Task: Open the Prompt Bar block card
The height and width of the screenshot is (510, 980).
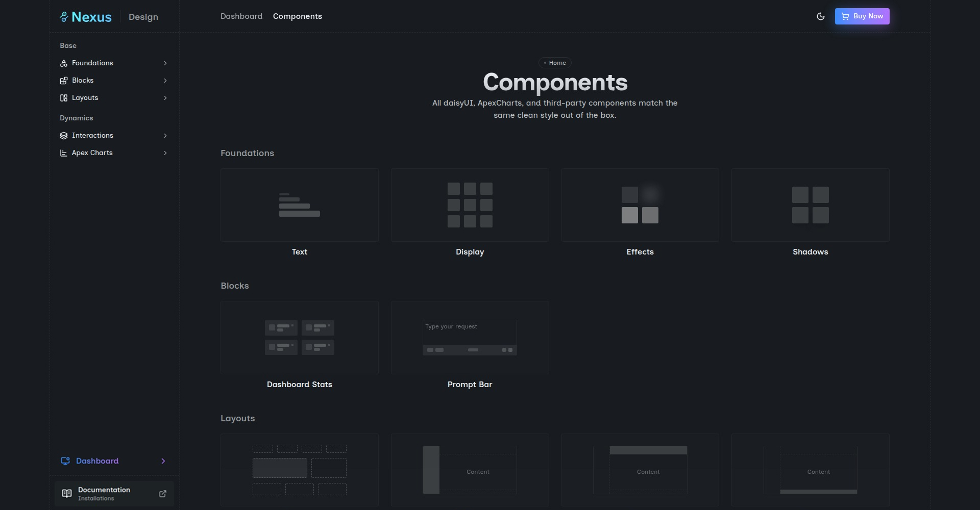Action: [x=470, y=338]
